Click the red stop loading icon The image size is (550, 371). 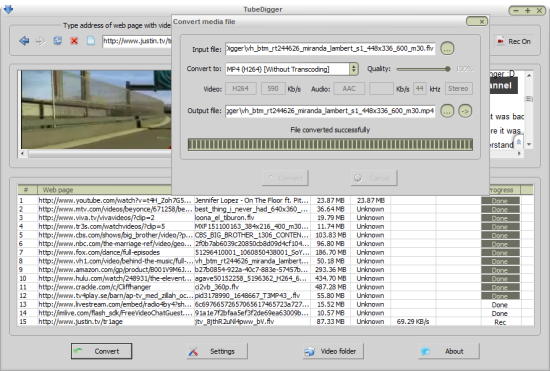coord(74,41)
